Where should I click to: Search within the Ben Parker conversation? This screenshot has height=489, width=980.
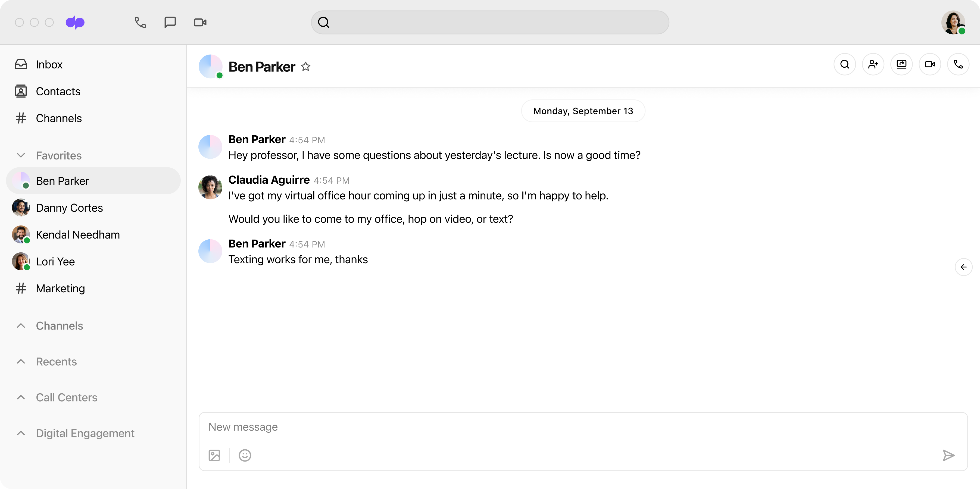click(x=845, y=64)
